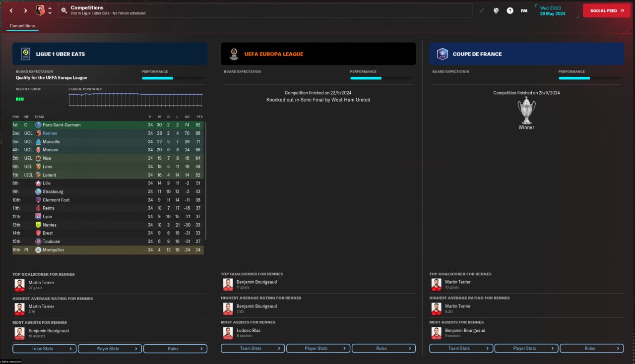The width and height of the screenshot is (635, 364).
Task: Click the Ligue 1 performance bar
Action: [x=173, y=78]
